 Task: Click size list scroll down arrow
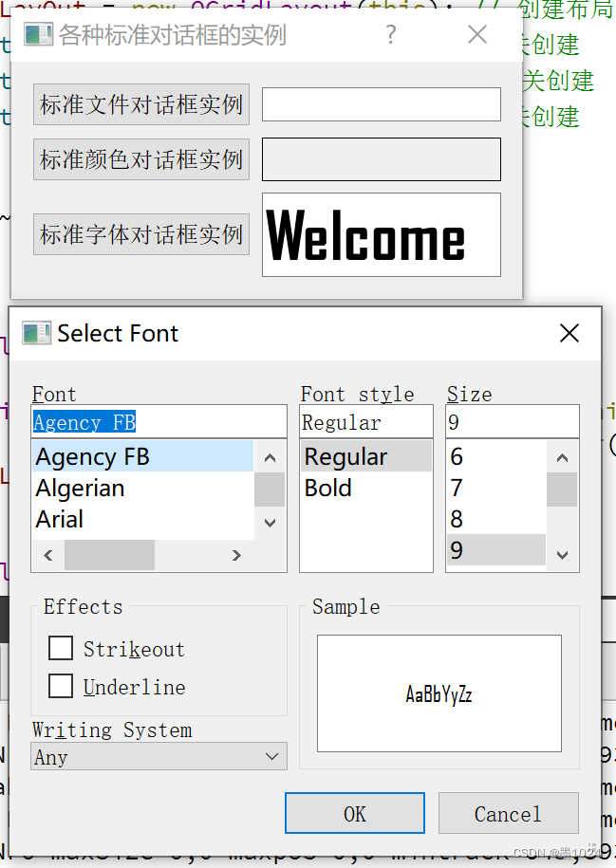coord(562,555)
